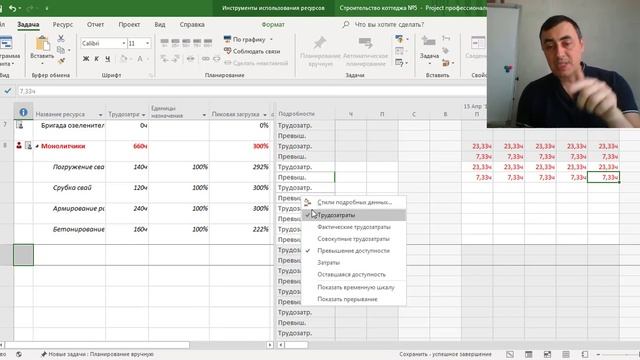This screenshot has width=640, height=360.
Task: Toggle Соблюдать связи option
Action: coord(252,51)
